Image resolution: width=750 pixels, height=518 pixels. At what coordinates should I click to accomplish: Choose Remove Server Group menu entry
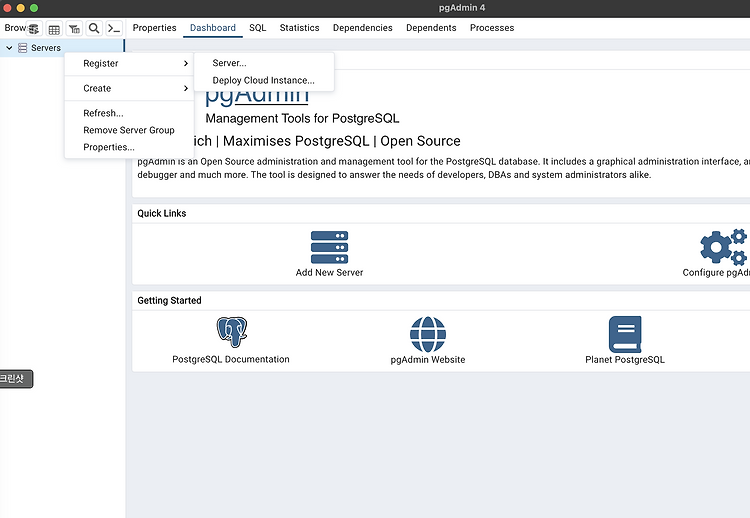click(129, 130)
